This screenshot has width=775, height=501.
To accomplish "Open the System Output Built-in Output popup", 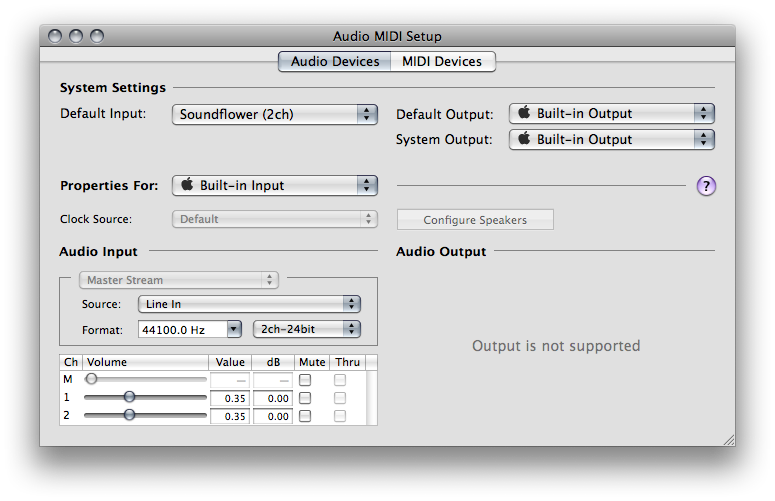I will [x=611, y=139].
